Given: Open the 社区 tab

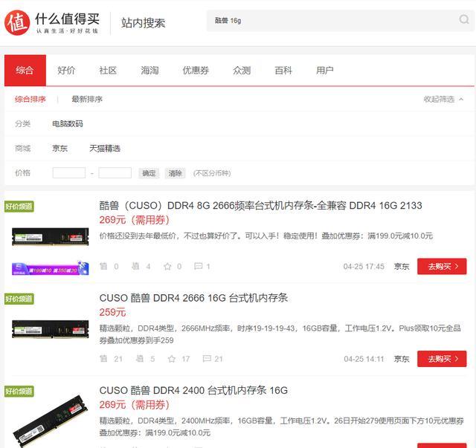Looking at the screenshot, I should pyautogui.click(x=108, y=71).
